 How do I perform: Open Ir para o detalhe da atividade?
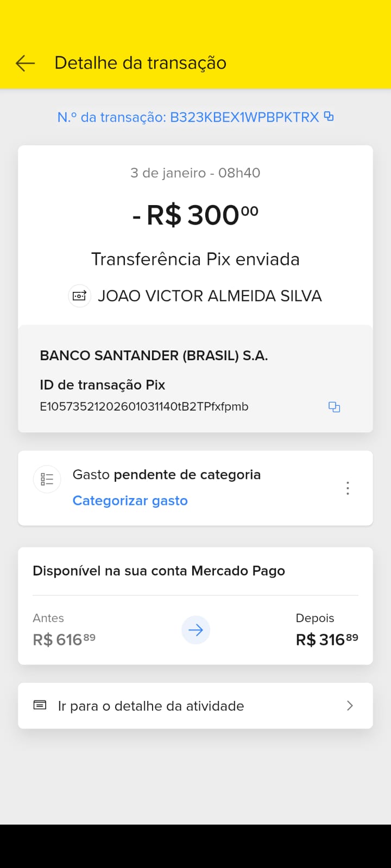click(x=151, y=706)
